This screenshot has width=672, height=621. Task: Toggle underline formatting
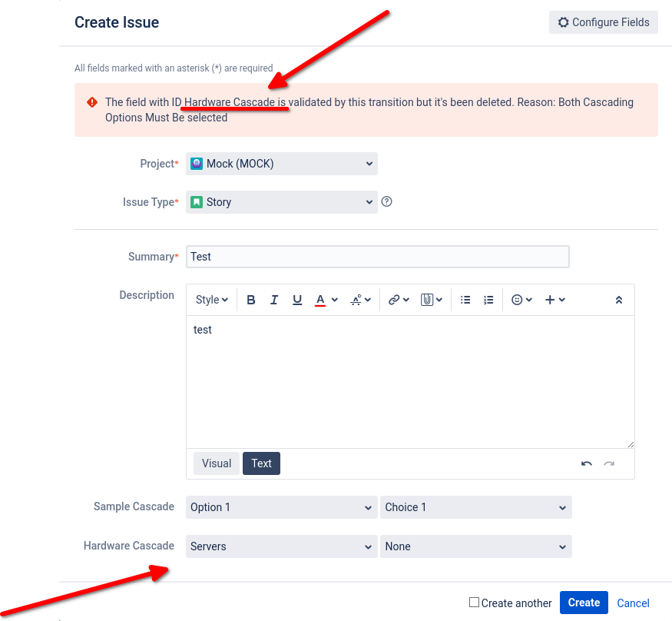297,299
